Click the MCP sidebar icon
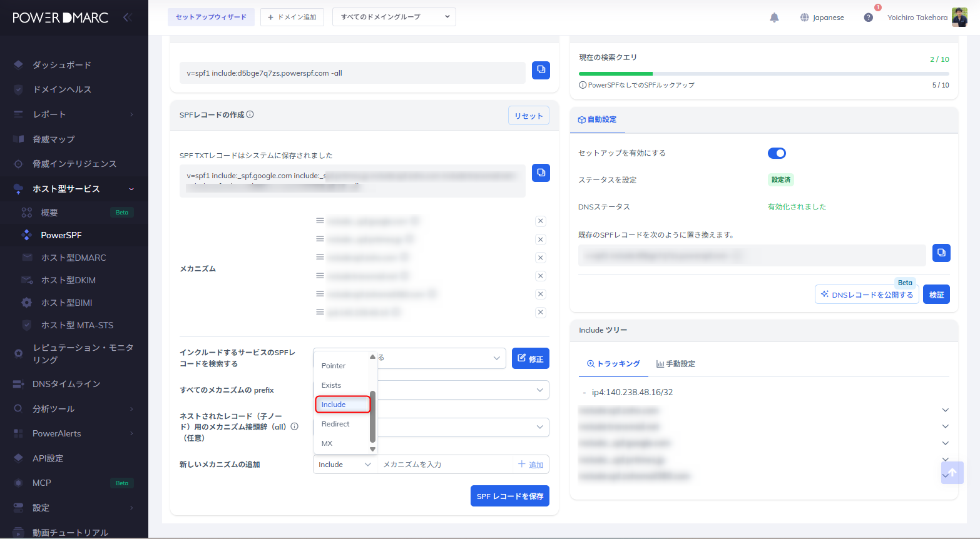 pyautogui.click(x=18, y=483)
